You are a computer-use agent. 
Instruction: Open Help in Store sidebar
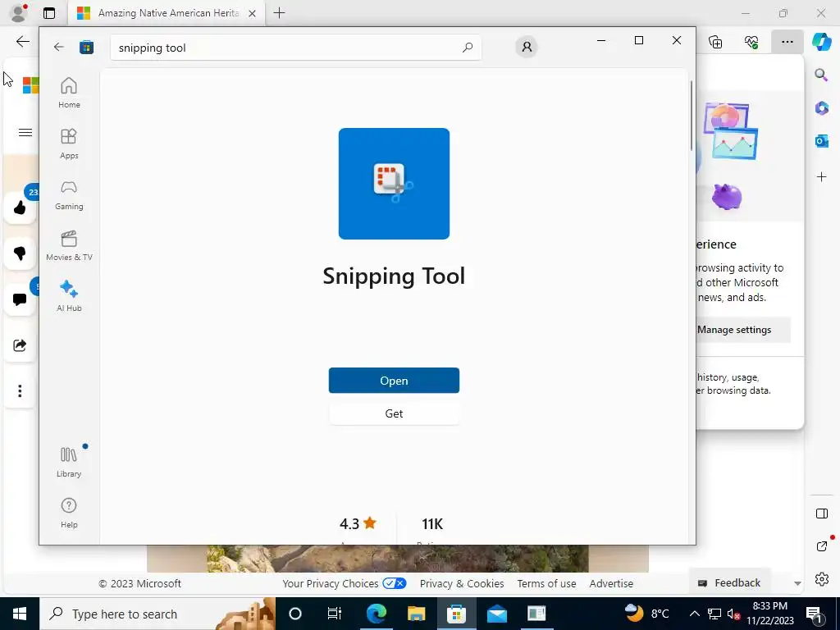tap(69, 513)
